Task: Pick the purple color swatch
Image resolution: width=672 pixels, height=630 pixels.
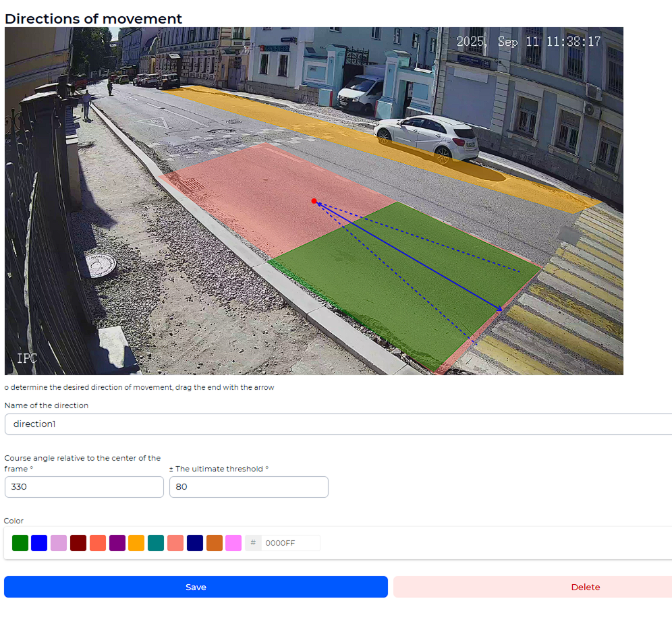Action: tap(117, 542)
